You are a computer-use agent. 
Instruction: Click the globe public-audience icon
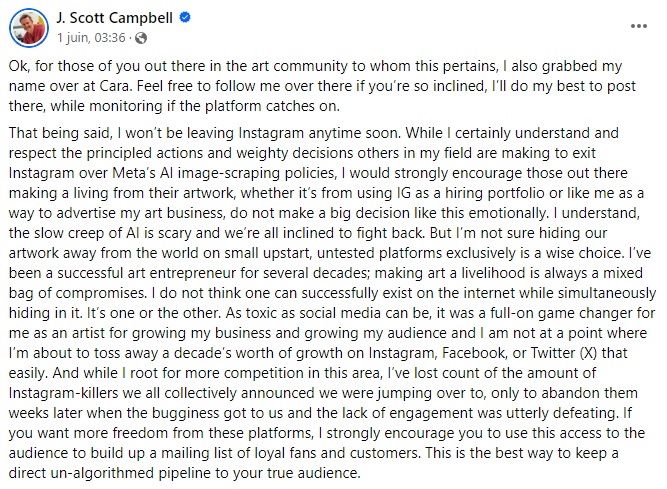[141, 38]
